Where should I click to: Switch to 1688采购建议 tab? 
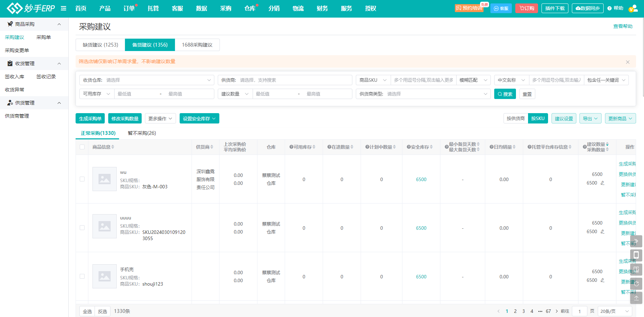click(197, 45)
